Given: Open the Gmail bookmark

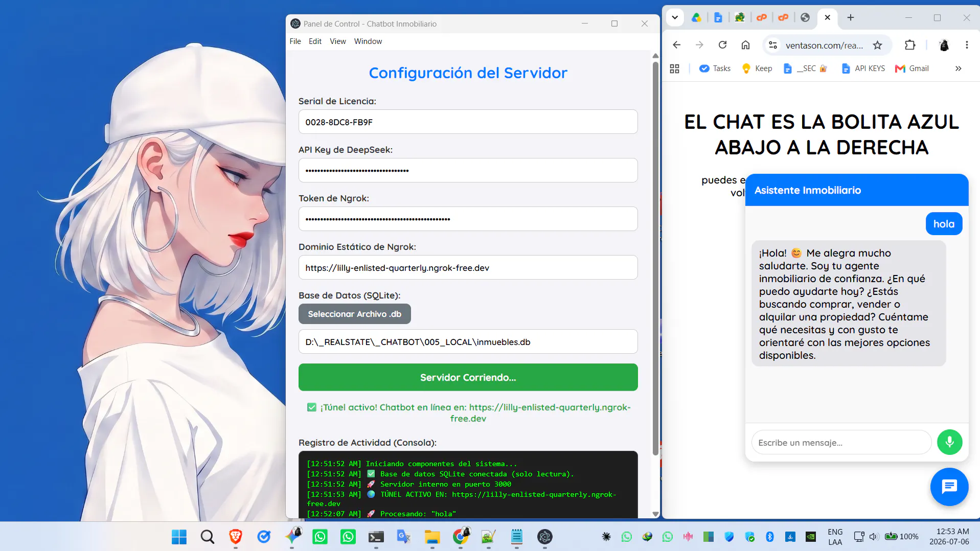Looking at the screenshot, I should point(911,68).
